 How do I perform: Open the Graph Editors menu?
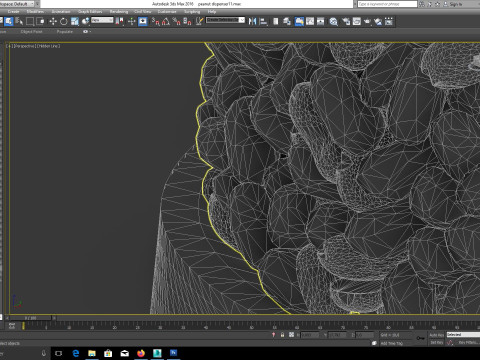click(90, 12)
